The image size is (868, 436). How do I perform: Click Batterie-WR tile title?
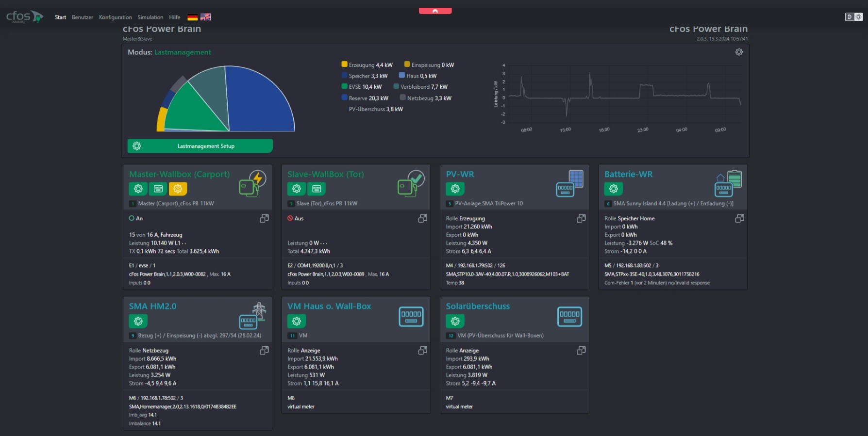pyautogui.click(x=628, y=174)
